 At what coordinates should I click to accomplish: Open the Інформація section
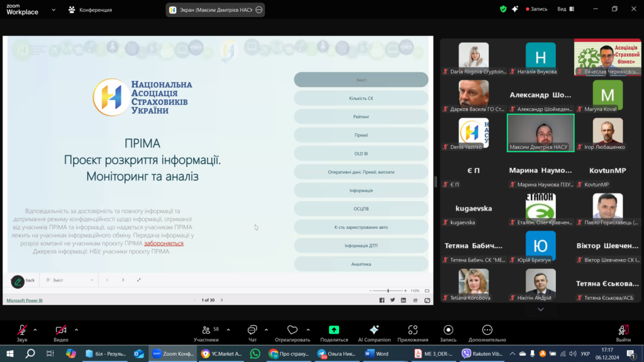pyautogui.click(x=361, y=190)
